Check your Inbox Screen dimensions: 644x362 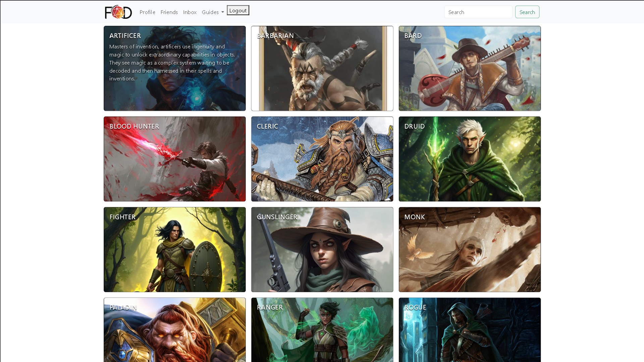pos(190,12)
